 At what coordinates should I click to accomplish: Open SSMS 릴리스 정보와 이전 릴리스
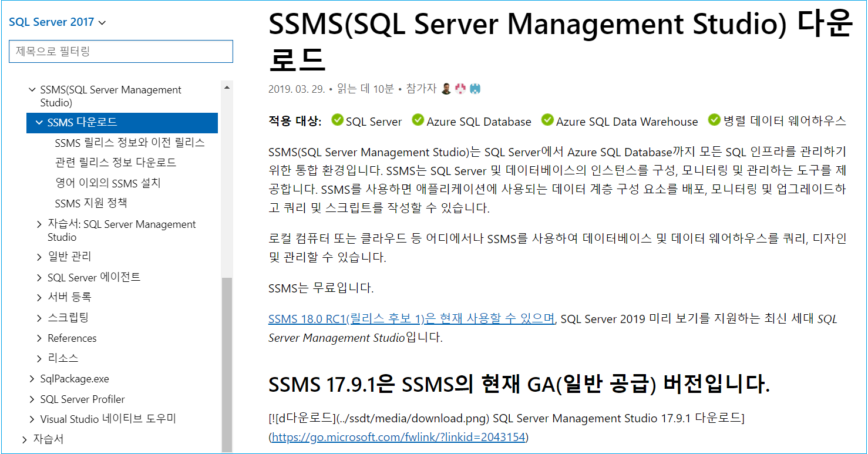[130, 143]
